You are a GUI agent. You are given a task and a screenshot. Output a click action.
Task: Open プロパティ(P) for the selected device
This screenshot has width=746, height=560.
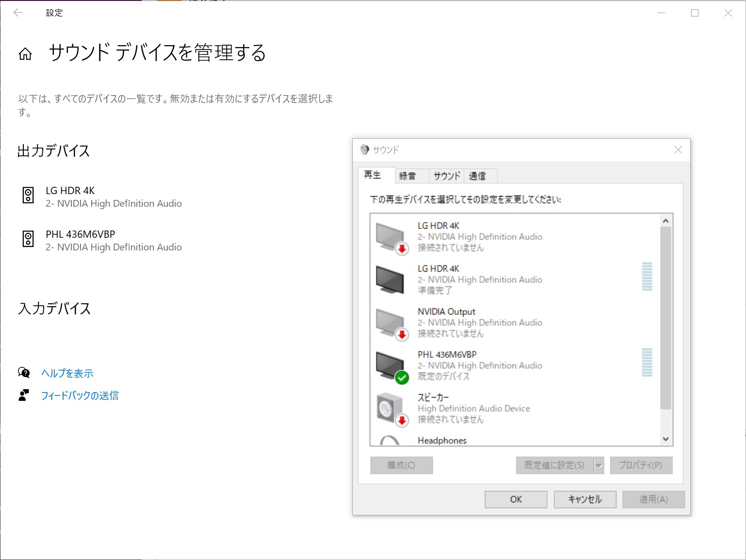tap(641, 465)
